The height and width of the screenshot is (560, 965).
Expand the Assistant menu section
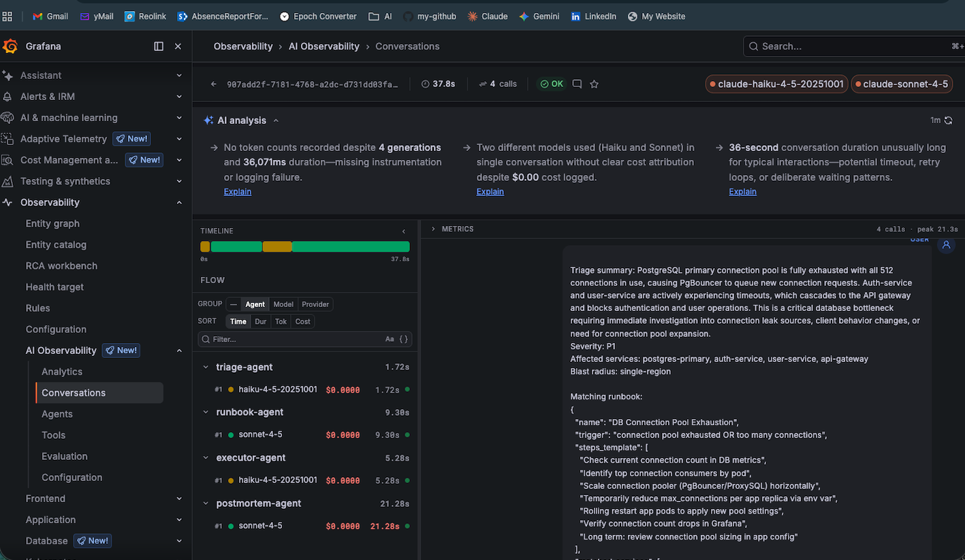[179, 76]
